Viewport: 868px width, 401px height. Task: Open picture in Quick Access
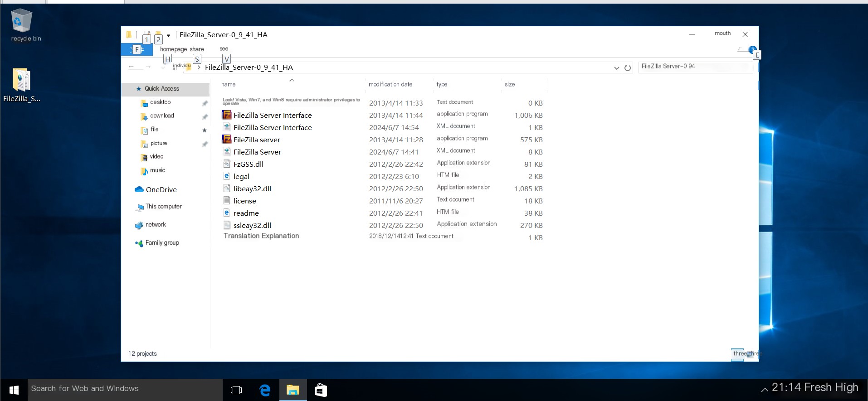159,143
